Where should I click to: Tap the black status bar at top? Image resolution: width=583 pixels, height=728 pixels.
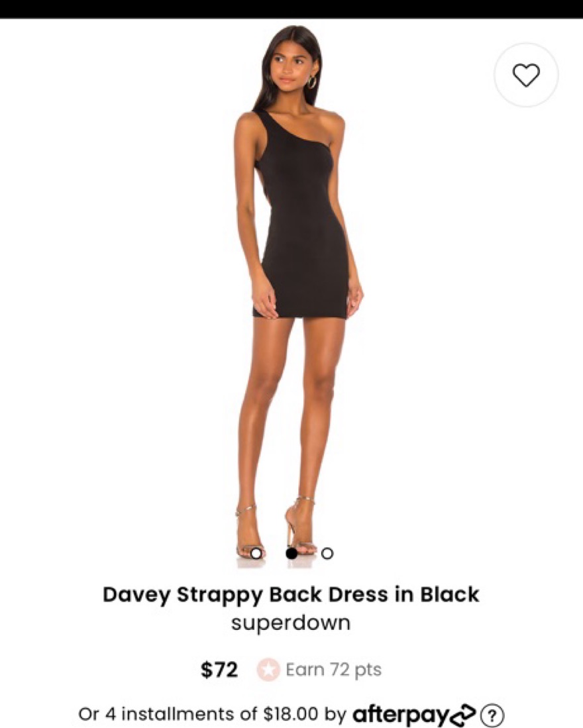(291, 9)
